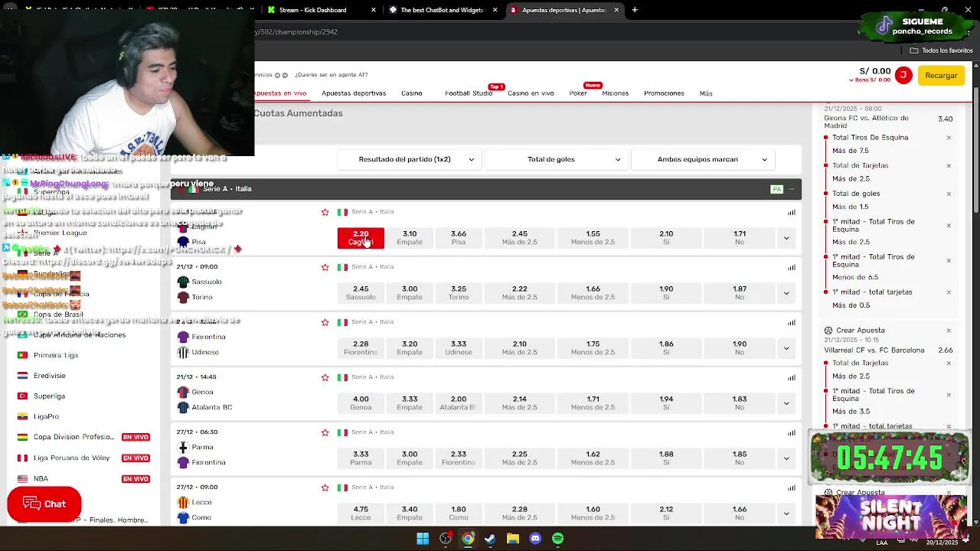Open Spotify from the taskbar
Screen dimensions: 980x551
557,539
